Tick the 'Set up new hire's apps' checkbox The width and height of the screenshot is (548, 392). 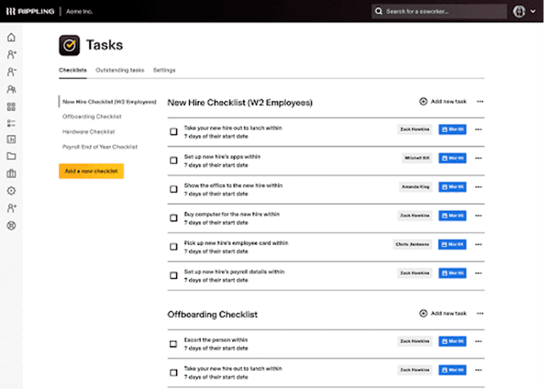(x=174, y=161)
